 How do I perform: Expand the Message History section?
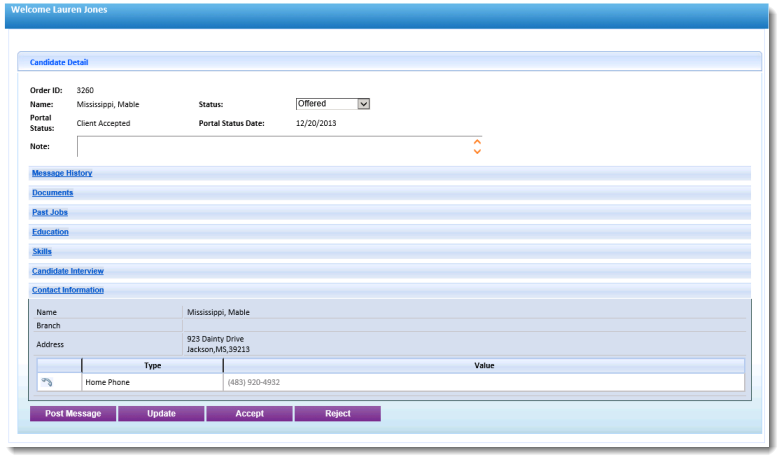tap(62, 173)
